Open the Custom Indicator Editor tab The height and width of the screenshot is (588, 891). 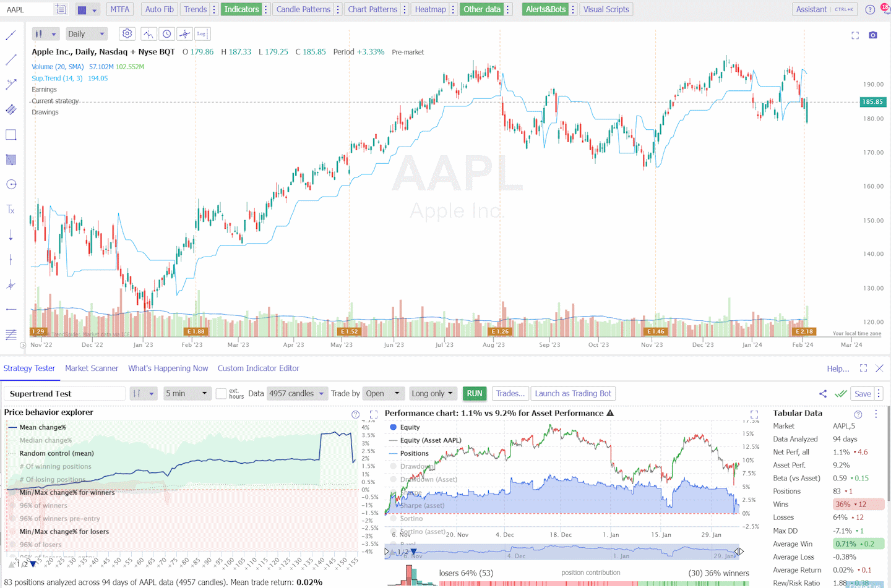pyautogui.click(x=258, y=367)
